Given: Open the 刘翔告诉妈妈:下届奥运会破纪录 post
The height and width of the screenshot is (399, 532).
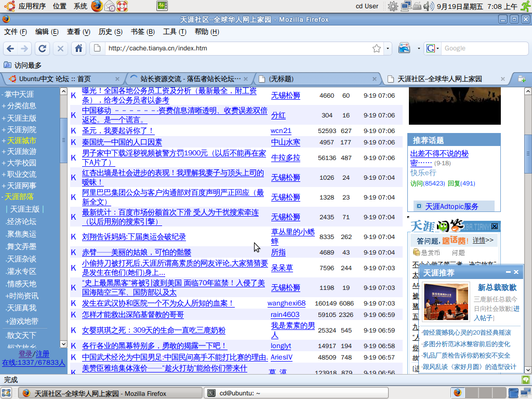Looking at the screenshot, I should point(134,237).
